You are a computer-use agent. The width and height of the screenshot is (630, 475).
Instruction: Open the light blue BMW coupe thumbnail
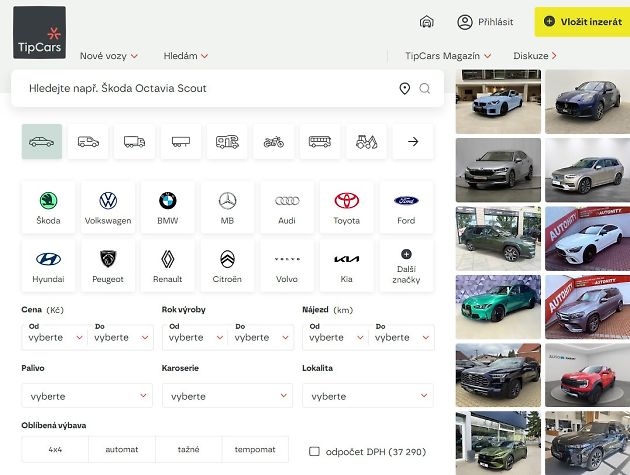(498, 101)
